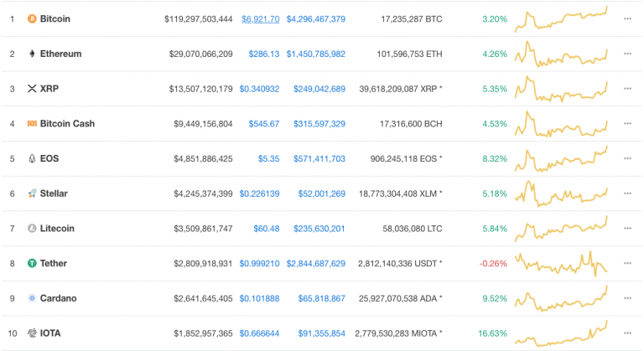Open the IOTA coin name link

pos(50,333)
